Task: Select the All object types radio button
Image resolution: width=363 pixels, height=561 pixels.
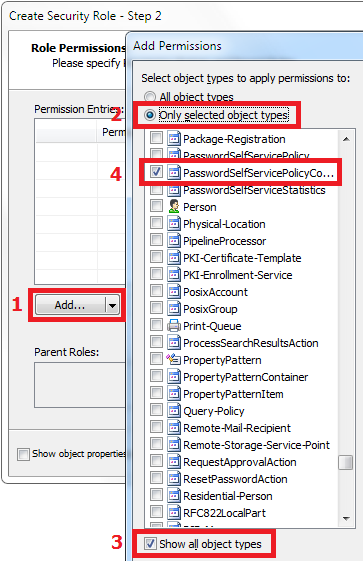Action: pos(149,97)
